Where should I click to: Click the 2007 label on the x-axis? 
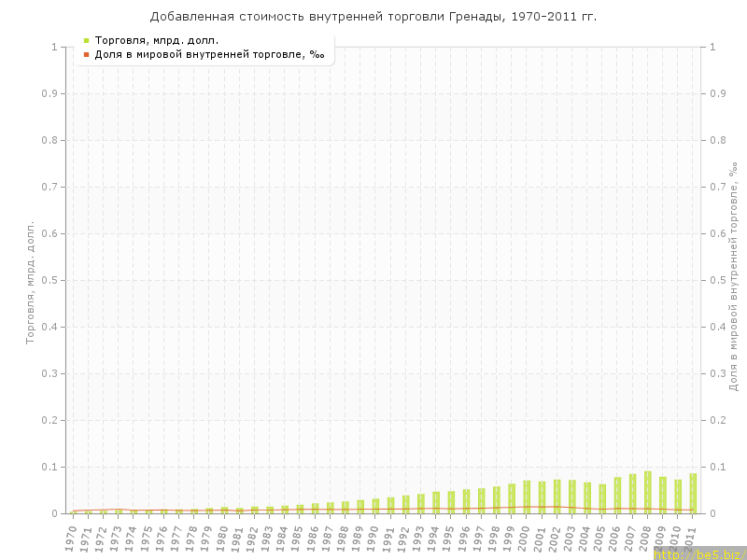tap(630, 539)
